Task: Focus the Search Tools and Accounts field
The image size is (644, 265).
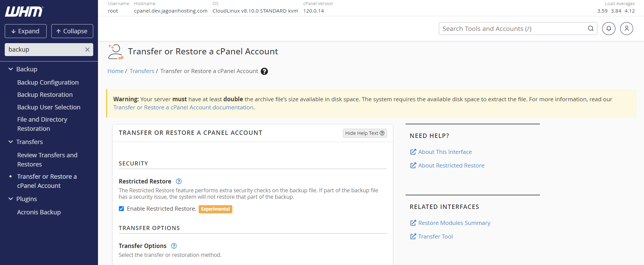Action: [510, 29]
